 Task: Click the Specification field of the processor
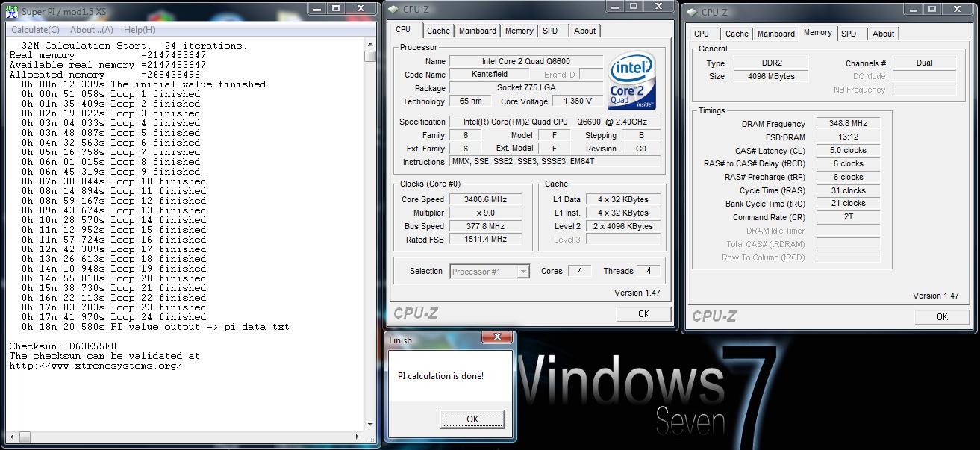tap(555, 122)
